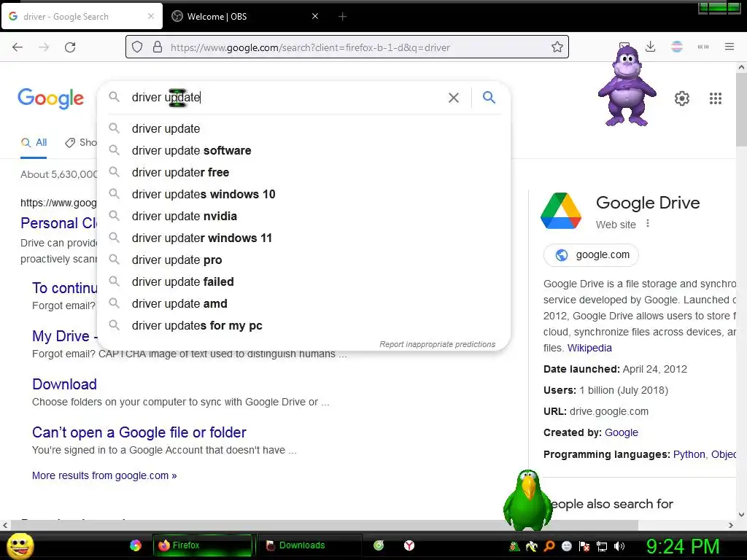Switch to Firefox in the taskbar

pos(203,545)
